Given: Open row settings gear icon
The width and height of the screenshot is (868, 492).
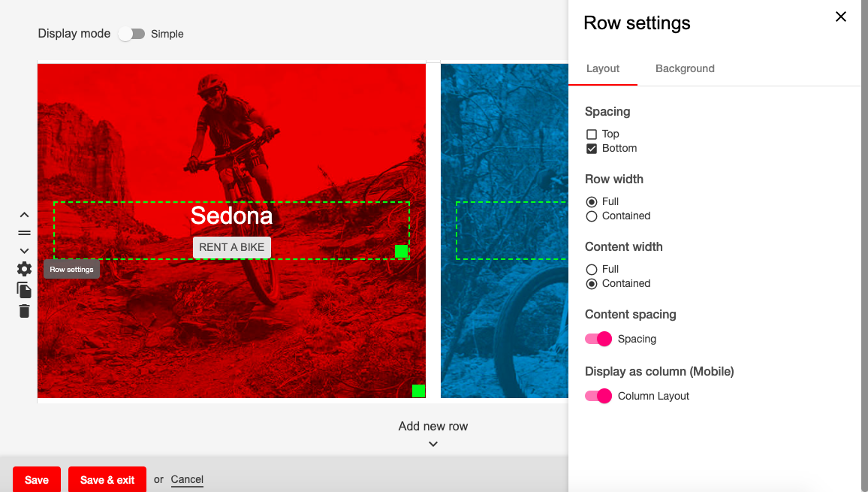Looking at the screenshot, I should click(x=24, y=269).
